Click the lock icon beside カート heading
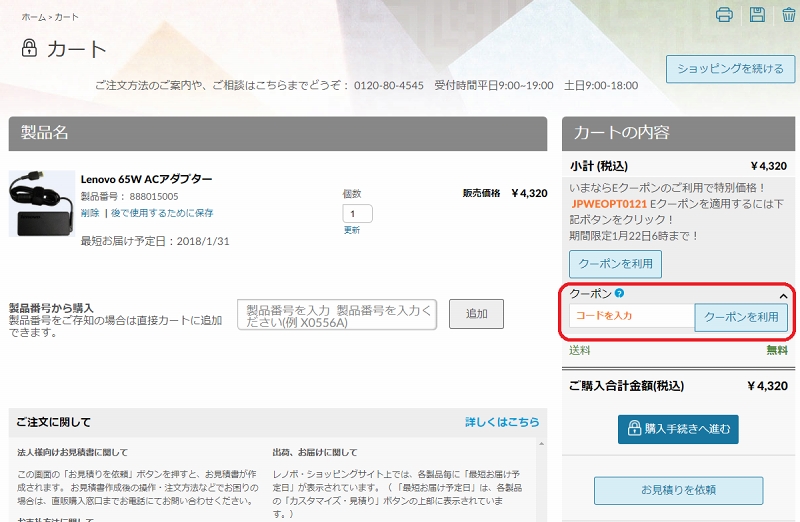The image size is (800, 522). pos(29,48)
